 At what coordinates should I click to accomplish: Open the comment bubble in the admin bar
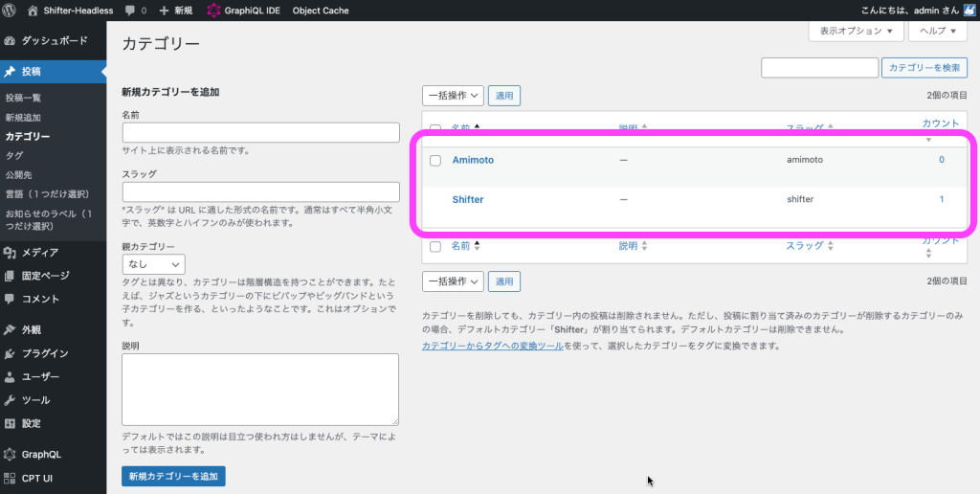click(129, 11)
